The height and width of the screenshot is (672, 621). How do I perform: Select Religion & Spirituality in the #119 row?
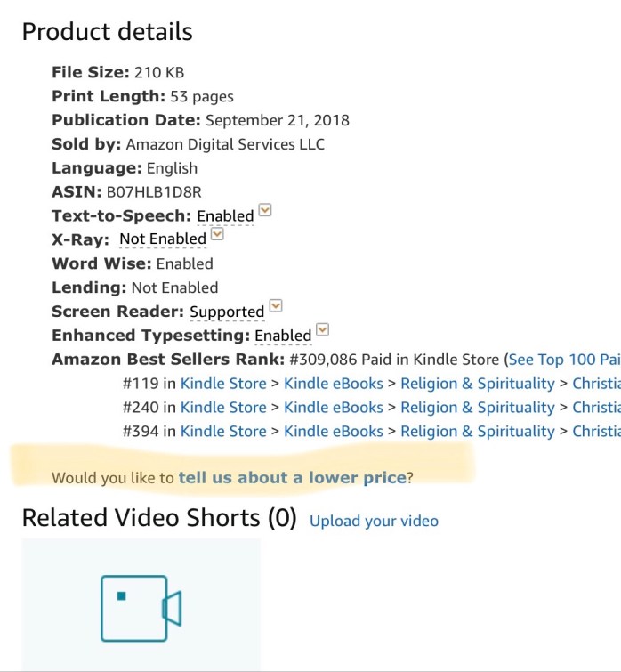point(478,384)
